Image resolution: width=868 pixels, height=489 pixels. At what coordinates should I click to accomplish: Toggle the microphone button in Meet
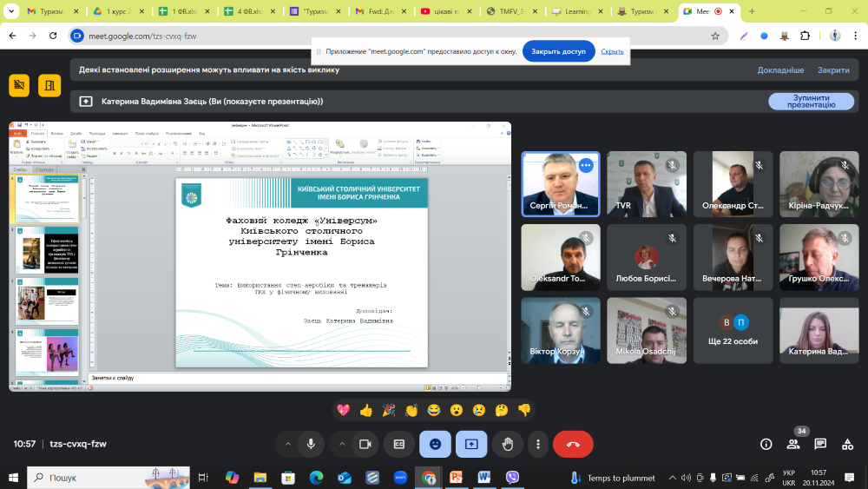pyautogui.click(x=311, y=444)
